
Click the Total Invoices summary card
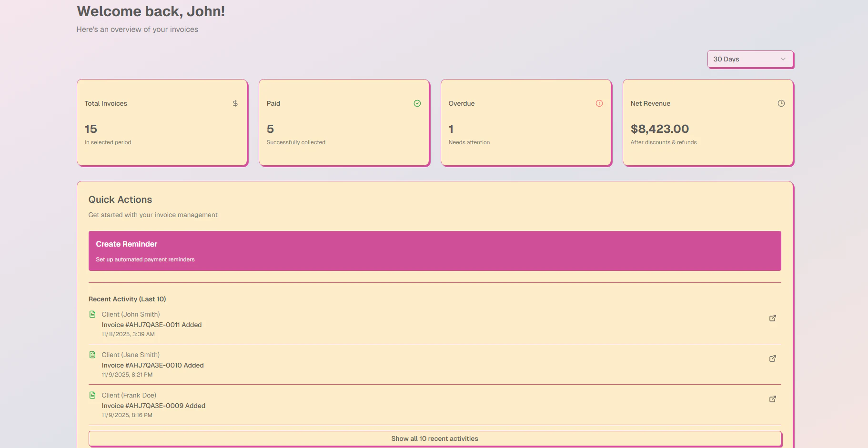[162, 122]
